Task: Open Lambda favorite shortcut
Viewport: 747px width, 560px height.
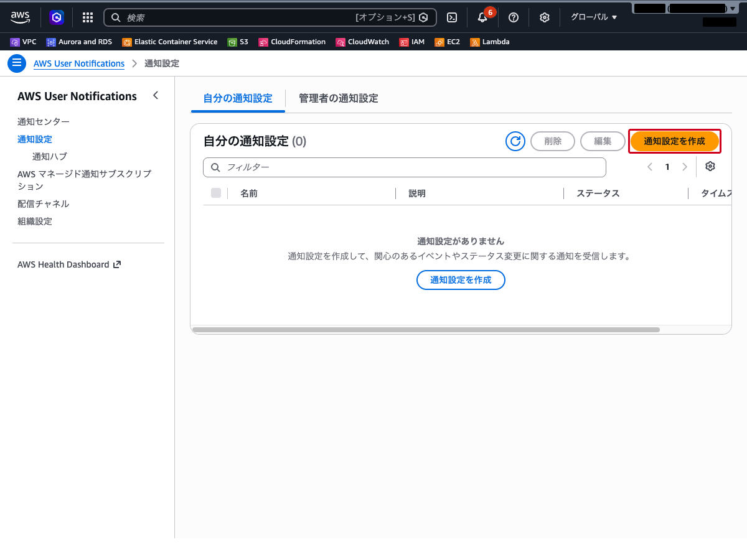Action: click(x=490, y=42)
